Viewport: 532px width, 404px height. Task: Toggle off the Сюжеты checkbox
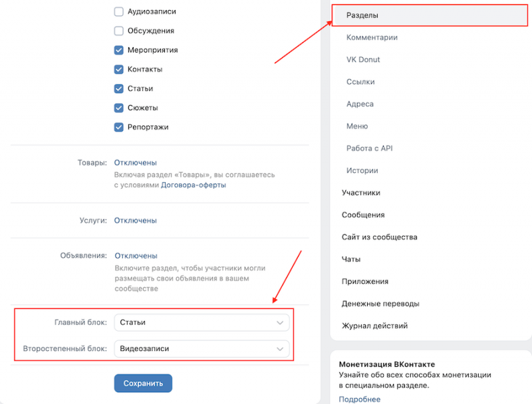click(x=119, y=108)
